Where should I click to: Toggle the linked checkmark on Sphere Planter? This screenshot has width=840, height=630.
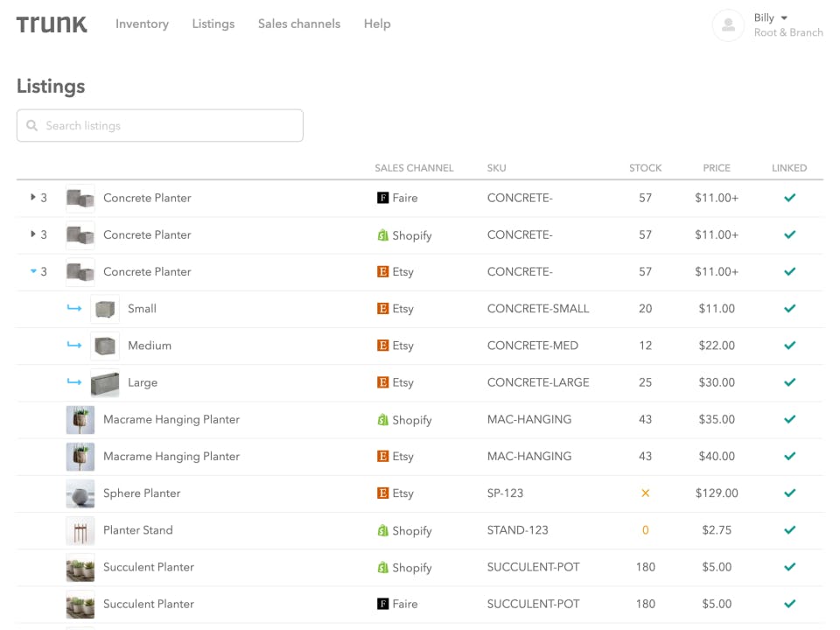789,493
